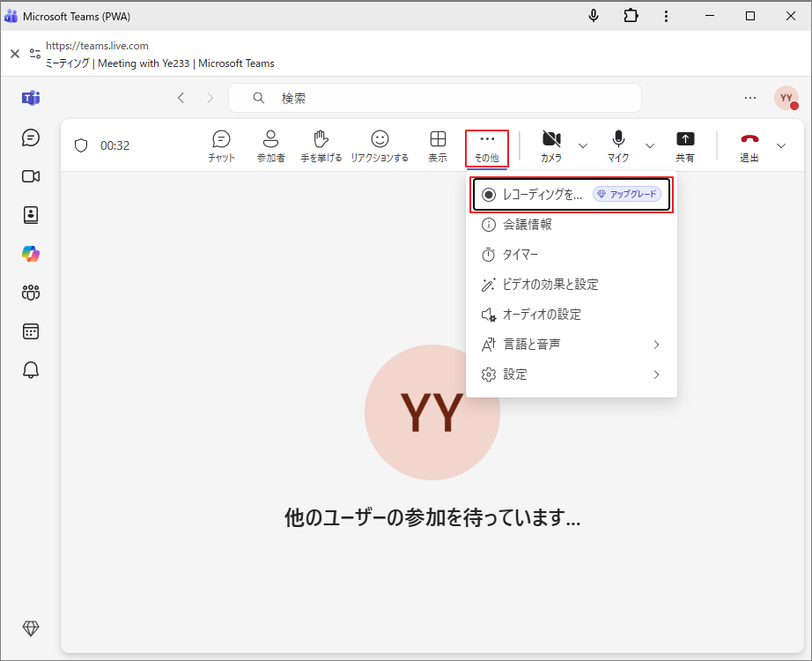Open ビデオの効果と設定
The width and height of the screenshot is (812, 661).
click(572, 285)
